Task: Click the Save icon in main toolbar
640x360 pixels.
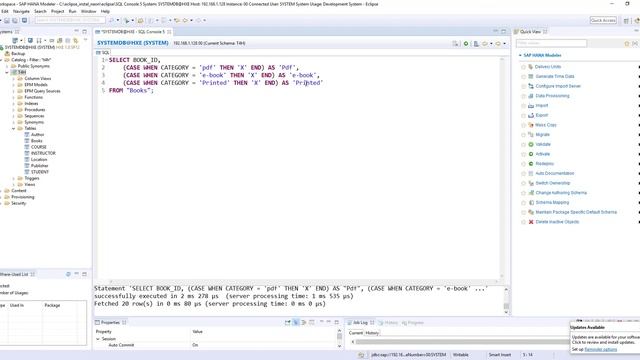Action: pos(7,20)
